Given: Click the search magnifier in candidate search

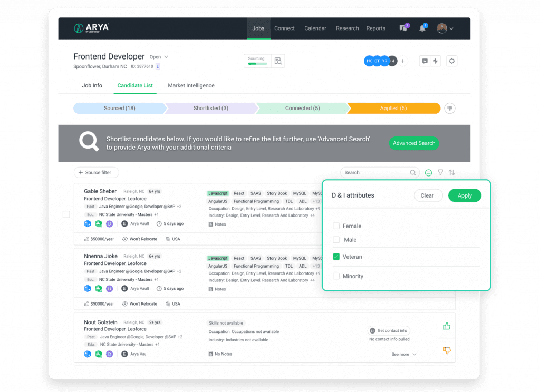Looking at the screenshot, I should [x=412, y=172].
